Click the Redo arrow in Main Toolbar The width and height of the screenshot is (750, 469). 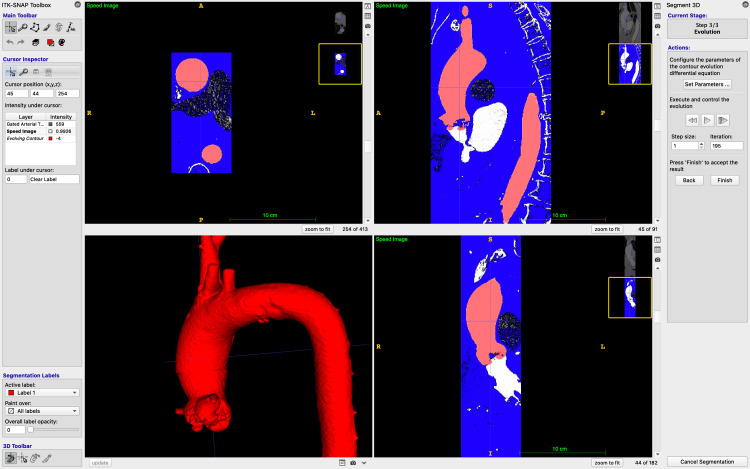click(x=21, y=43)
